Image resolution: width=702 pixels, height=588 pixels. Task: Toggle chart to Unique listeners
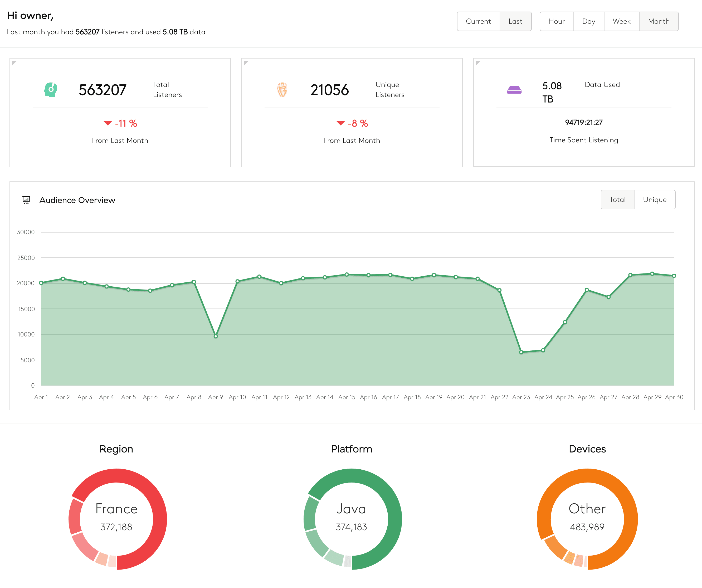click(x=654, y=200)
